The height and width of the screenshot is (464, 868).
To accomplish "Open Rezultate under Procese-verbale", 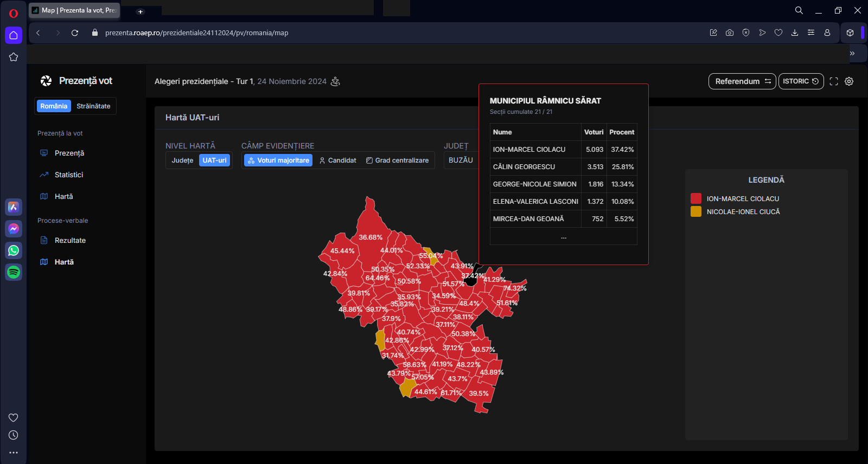I will click(x=70, y=241).
